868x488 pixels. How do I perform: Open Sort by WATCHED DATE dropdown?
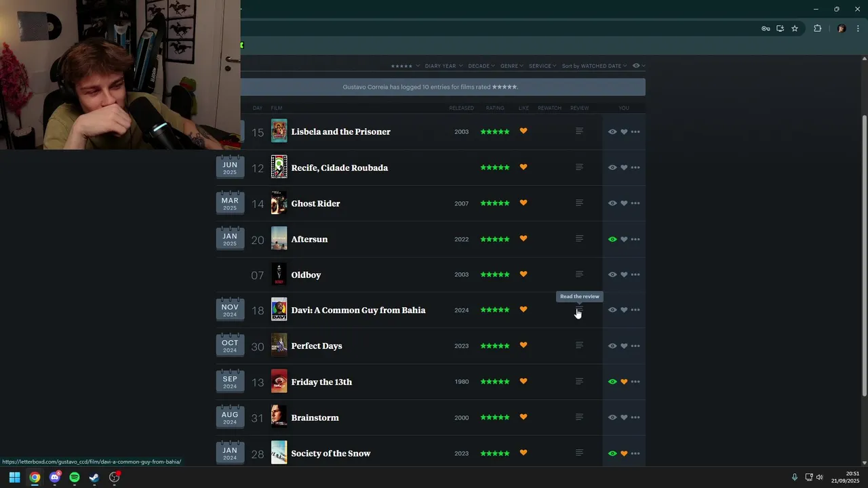point(594,66)
